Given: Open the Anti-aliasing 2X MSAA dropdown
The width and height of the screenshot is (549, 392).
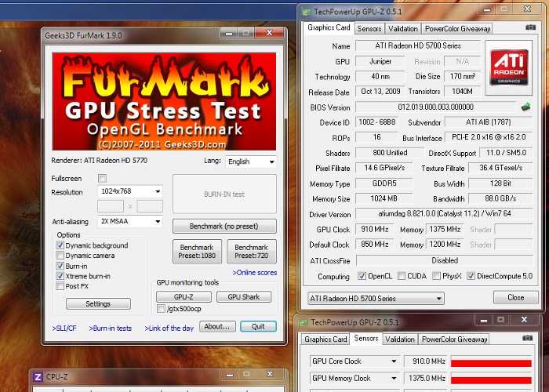Looking at the screenshot, I should 130,221.
